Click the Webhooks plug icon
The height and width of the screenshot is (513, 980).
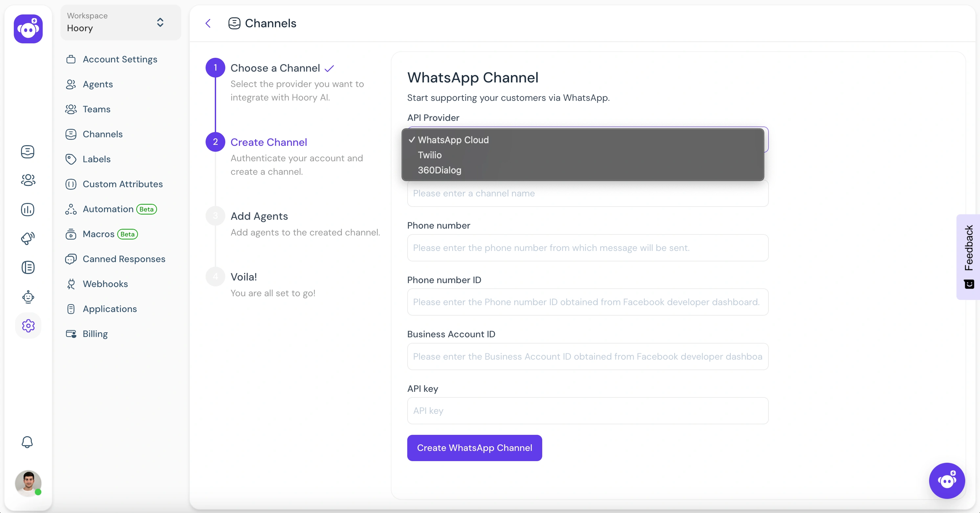pyautogui.click(x=71, y=284)
